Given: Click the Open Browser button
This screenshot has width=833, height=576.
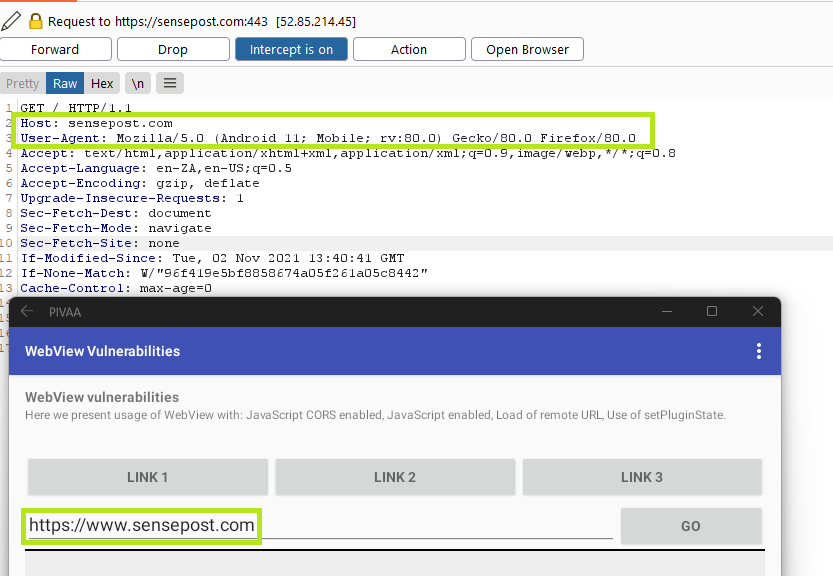Looking at the screenshot, I should (x=527, y=50).
